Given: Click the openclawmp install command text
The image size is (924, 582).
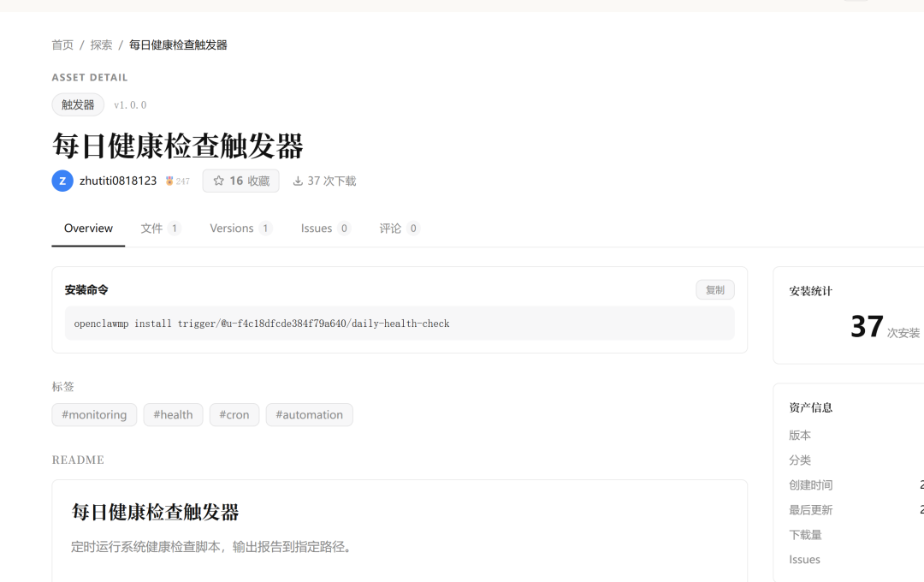Looking at the screenshot, I should click(262, 324).
